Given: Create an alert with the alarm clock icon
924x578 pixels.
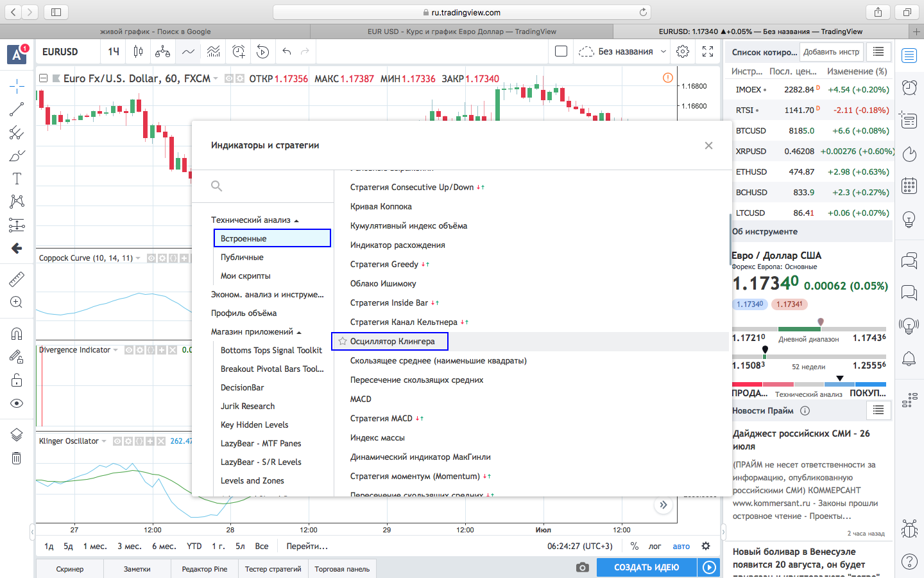Looking at the screenshot, I should pos(239,51).
